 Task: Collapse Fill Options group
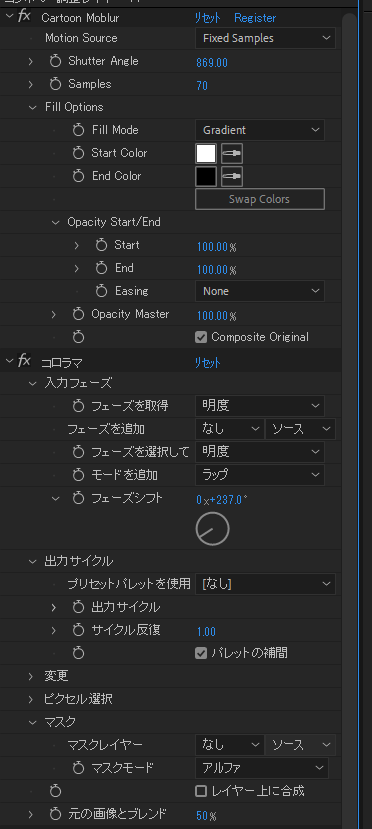32,107
